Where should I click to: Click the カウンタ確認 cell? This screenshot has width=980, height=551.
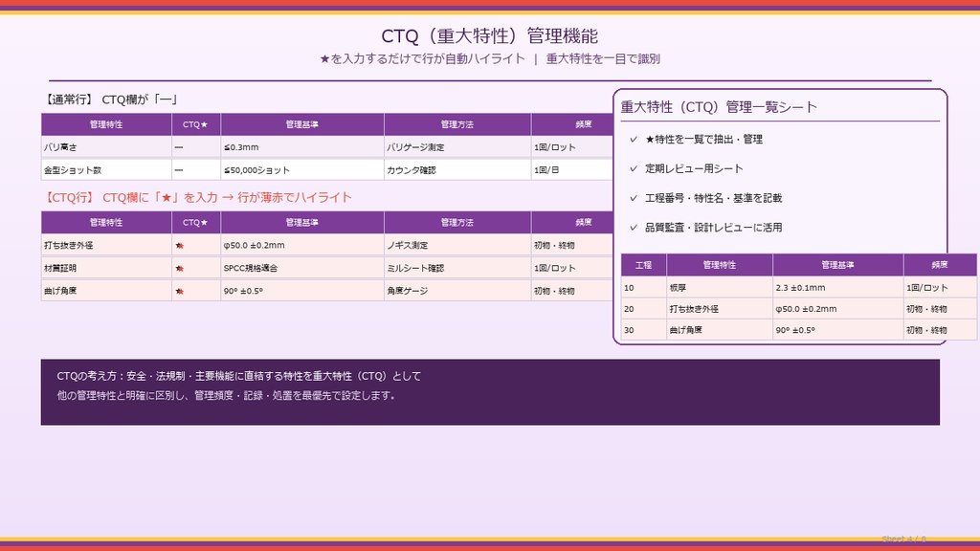[x=457, y=170]
